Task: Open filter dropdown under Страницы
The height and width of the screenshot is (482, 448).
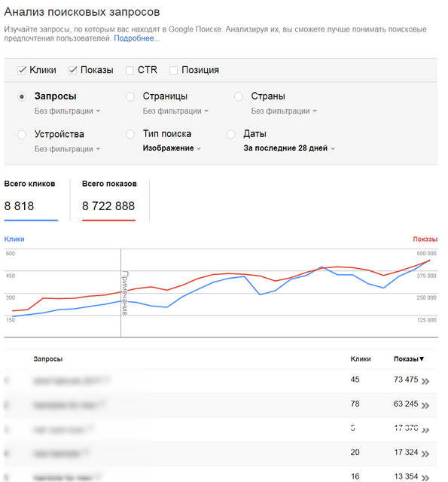Action: [175, 111]
